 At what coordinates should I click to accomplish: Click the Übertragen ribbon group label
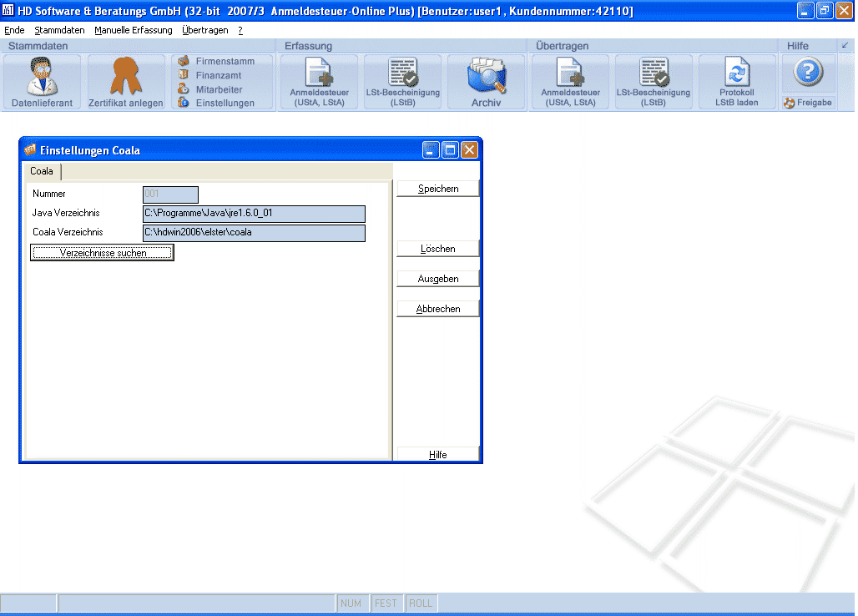coord(562,46)
